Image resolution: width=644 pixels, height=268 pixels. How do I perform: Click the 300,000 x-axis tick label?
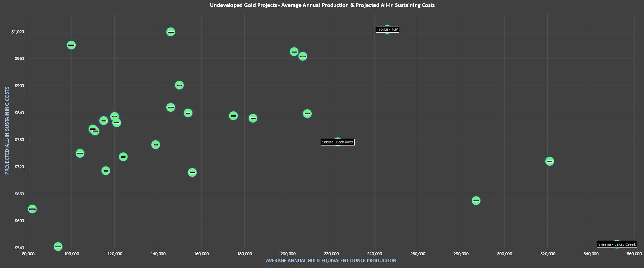505,254
